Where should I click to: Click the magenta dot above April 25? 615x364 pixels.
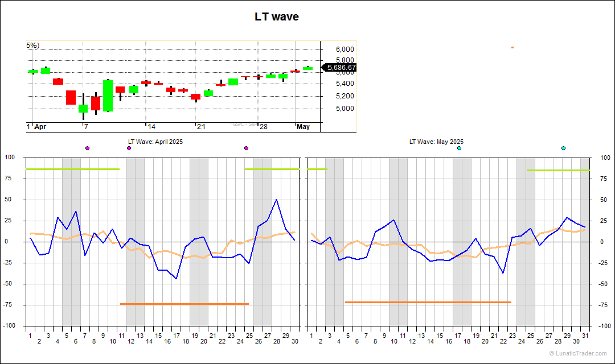246,148
